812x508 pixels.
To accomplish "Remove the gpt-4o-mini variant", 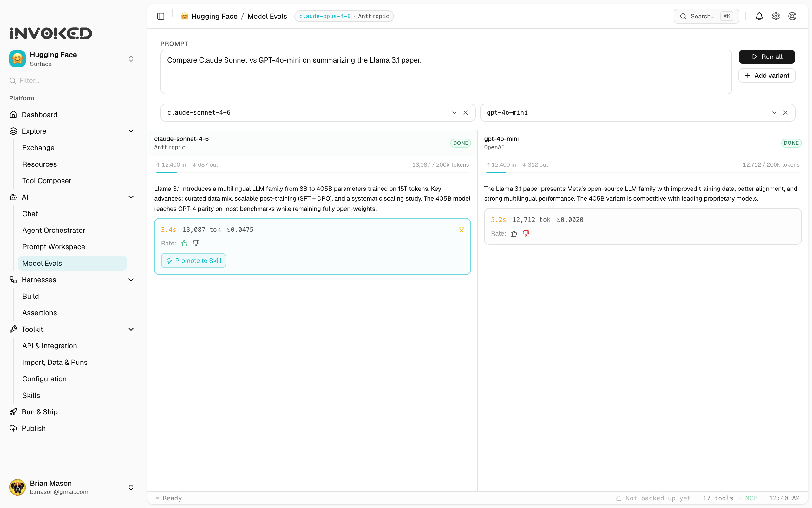I will (785, 112).
